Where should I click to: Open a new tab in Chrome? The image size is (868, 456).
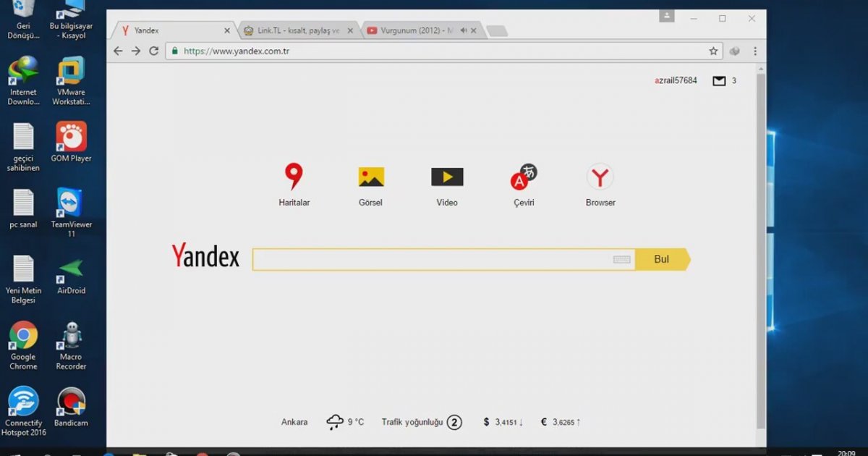(497, 30)
